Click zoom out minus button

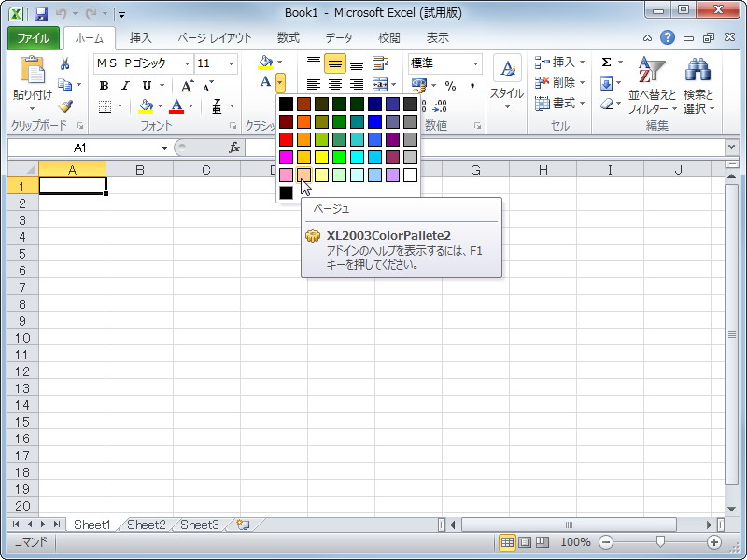pos(606,542)
